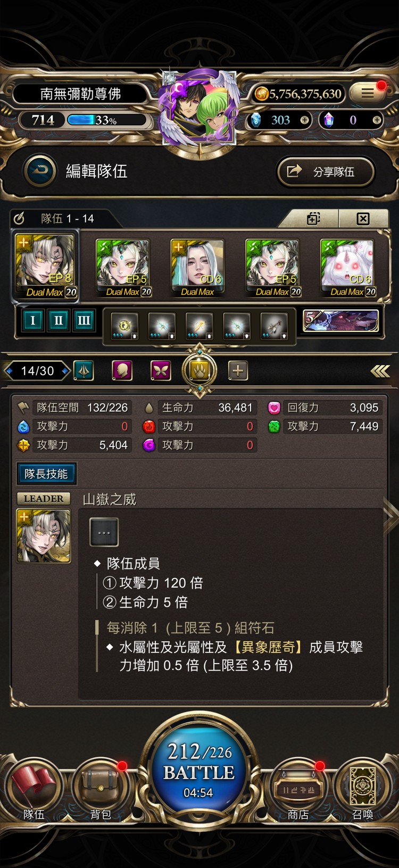
Task: Open the paw print team category icon
Action: (199, 371)
